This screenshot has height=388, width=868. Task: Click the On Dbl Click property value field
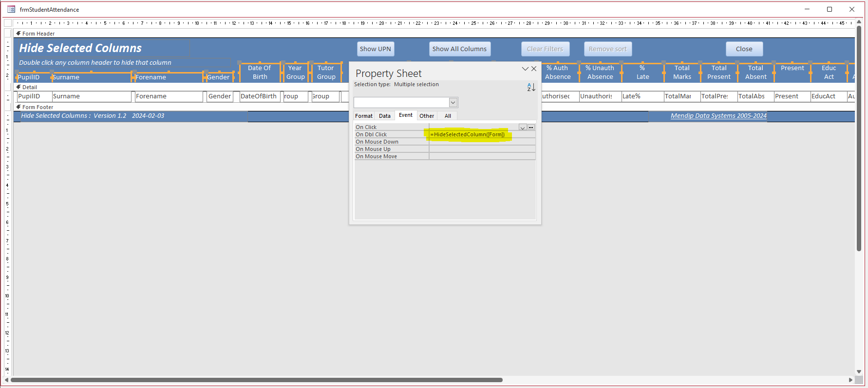[x=482, y=134]
